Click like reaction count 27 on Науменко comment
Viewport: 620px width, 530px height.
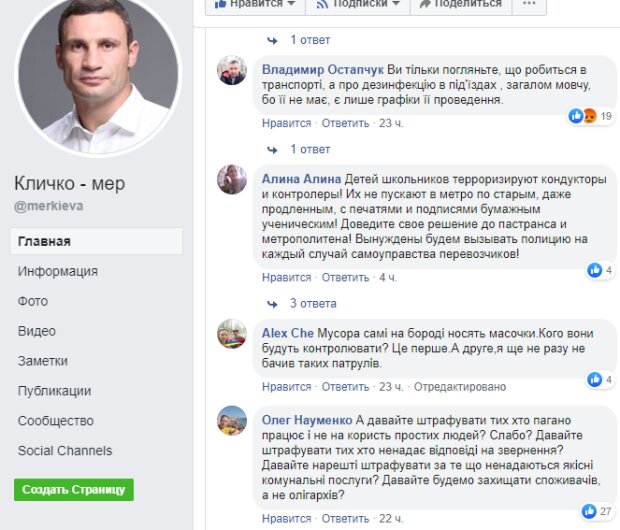(605, 511)
